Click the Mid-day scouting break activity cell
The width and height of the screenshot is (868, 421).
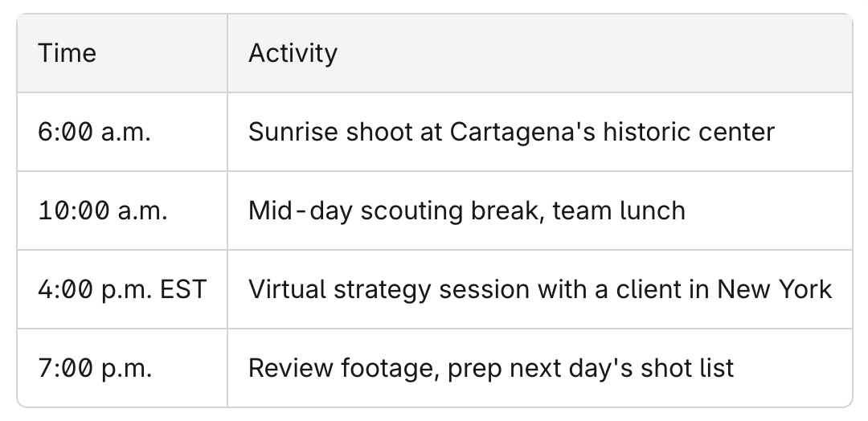[540, 210]
